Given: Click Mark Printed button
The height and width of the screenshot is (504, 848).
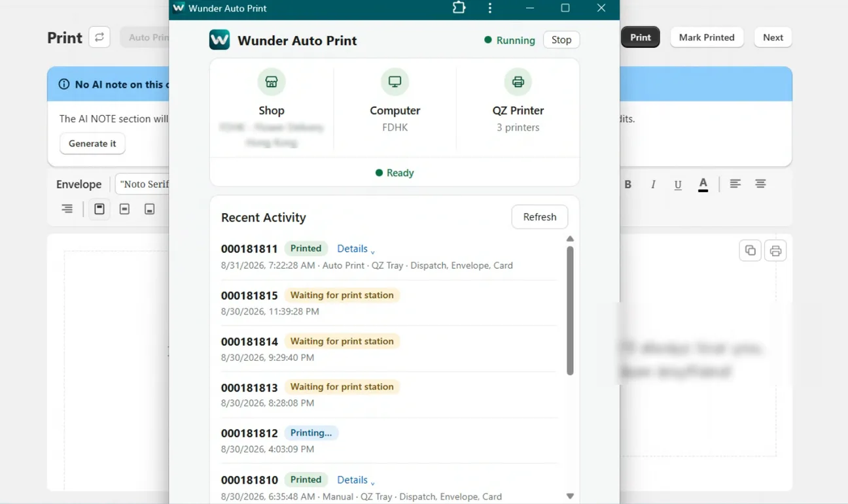Looking at the screenshot, I should pos(707,37).
